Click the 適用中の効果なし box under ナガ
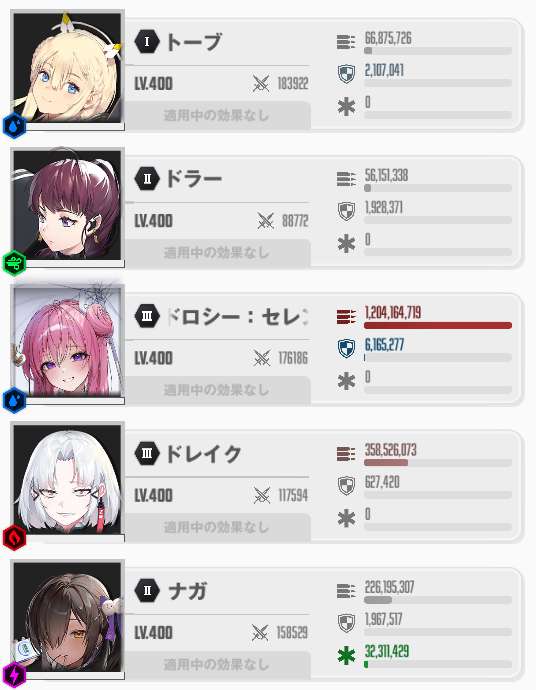The height and width of the screenshot is (690, 536). point(217,664)
